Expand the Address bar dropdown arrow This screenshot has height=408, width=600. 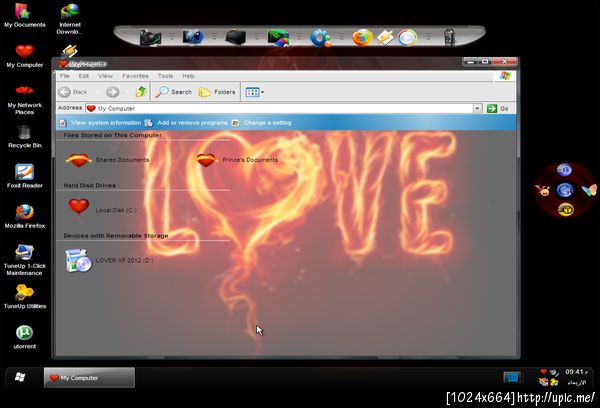tap(477, 108)
